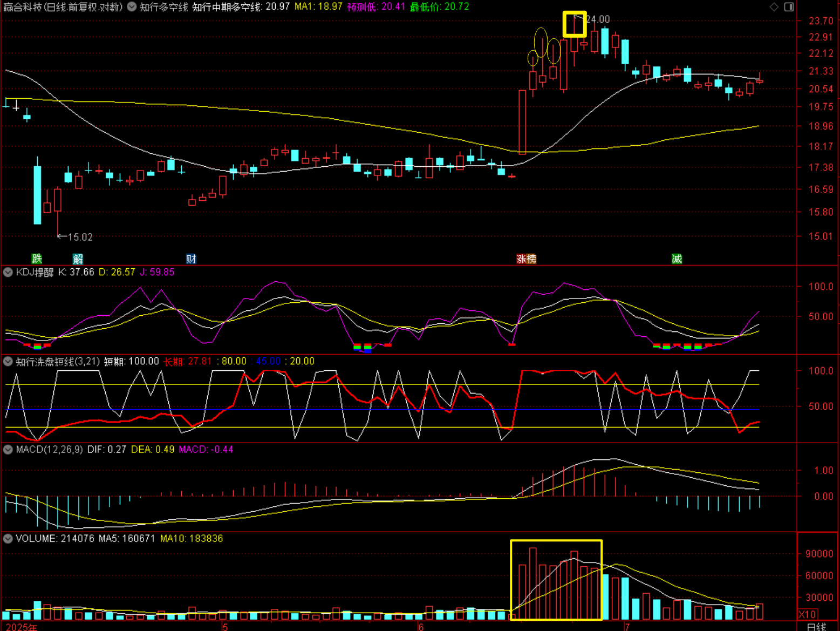Switch period using the 日线 label
The image size is (840, 631).
816,626
